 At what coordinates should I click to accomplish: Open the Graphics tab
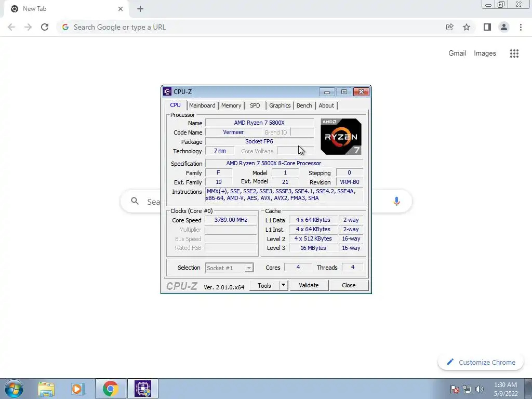(280, 105)
